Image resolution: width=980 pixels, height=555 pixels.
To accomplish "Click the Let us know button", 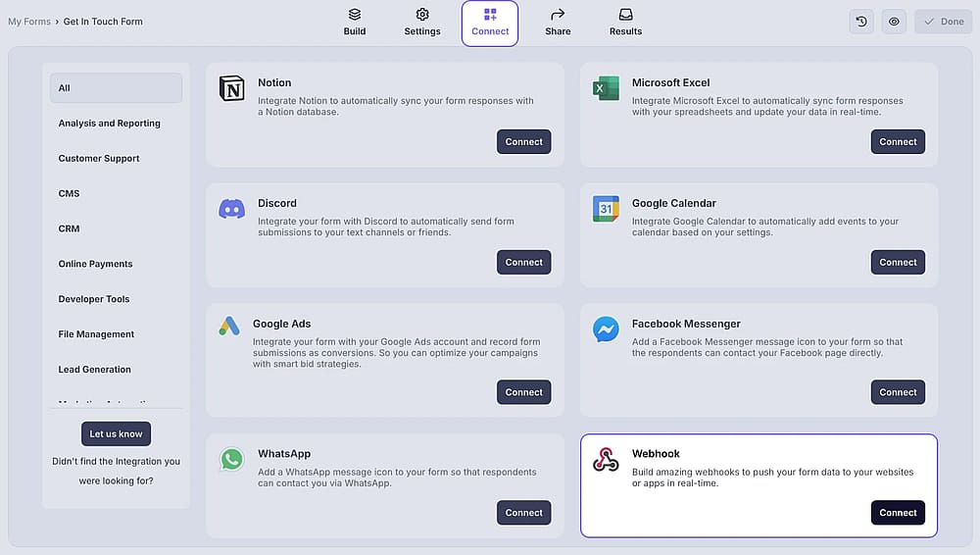I will click(x=116, y=433).
